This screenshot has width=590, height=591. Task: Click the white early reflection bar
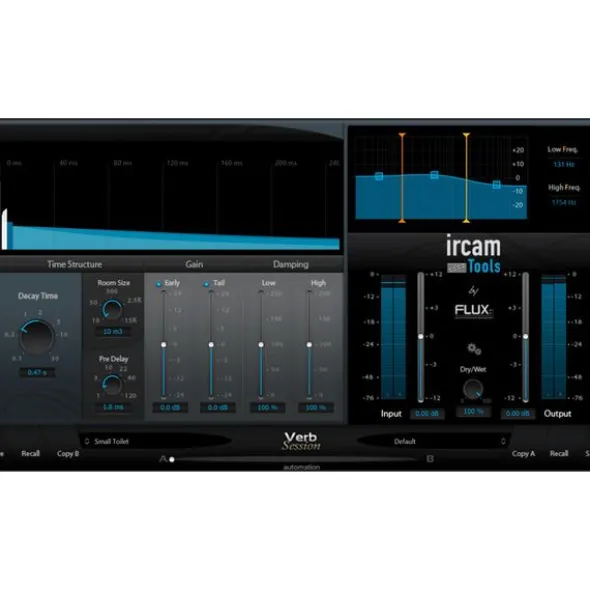point(4,230)
